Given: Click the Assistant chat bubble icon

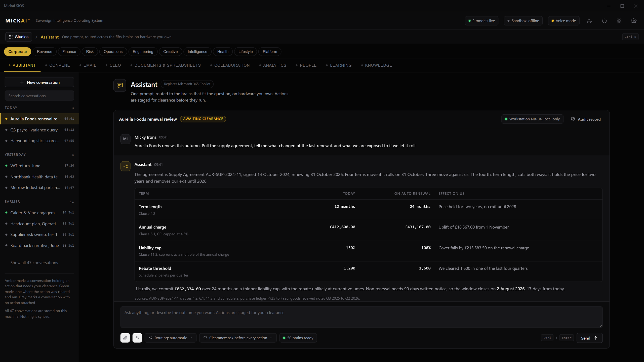Looking at the screenshot, I should pyautogui.click(x=120, y=85).
